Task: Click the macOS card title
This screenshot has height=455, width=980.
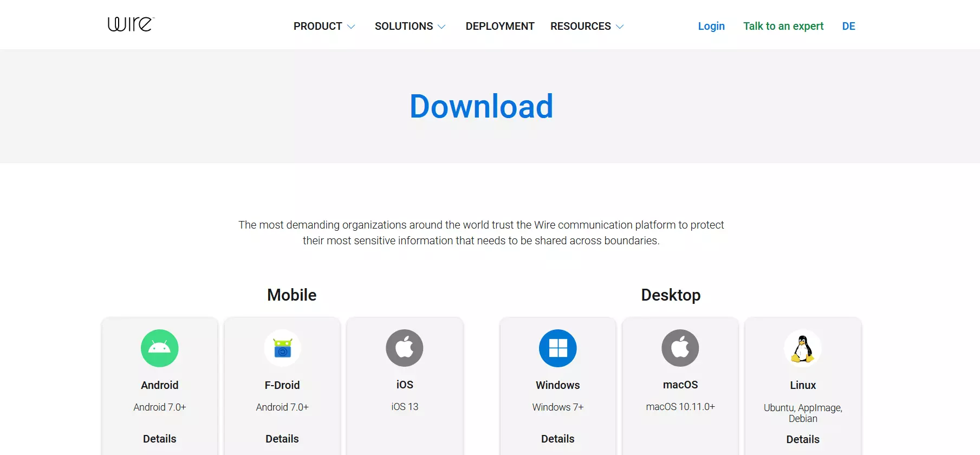Action: point(680,385)
